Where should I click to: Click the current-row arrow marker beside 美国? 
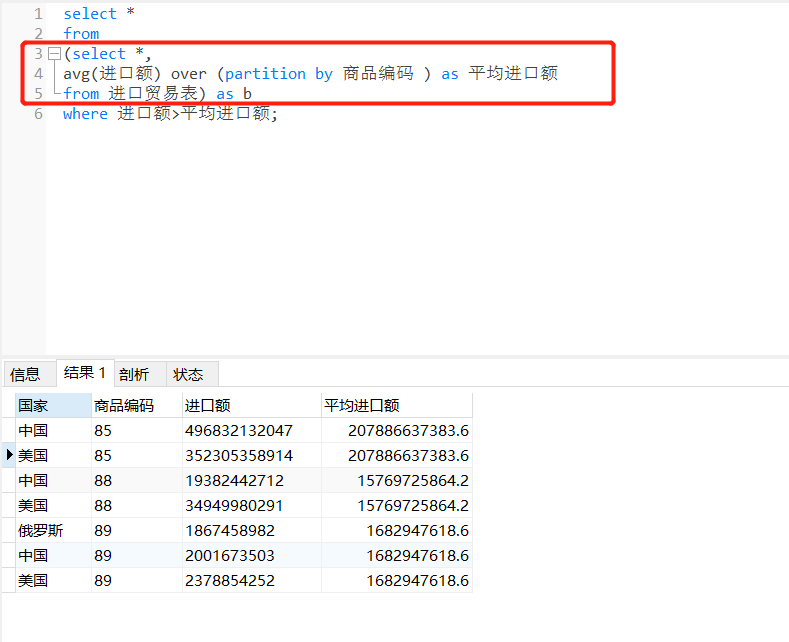click(9, 455)
